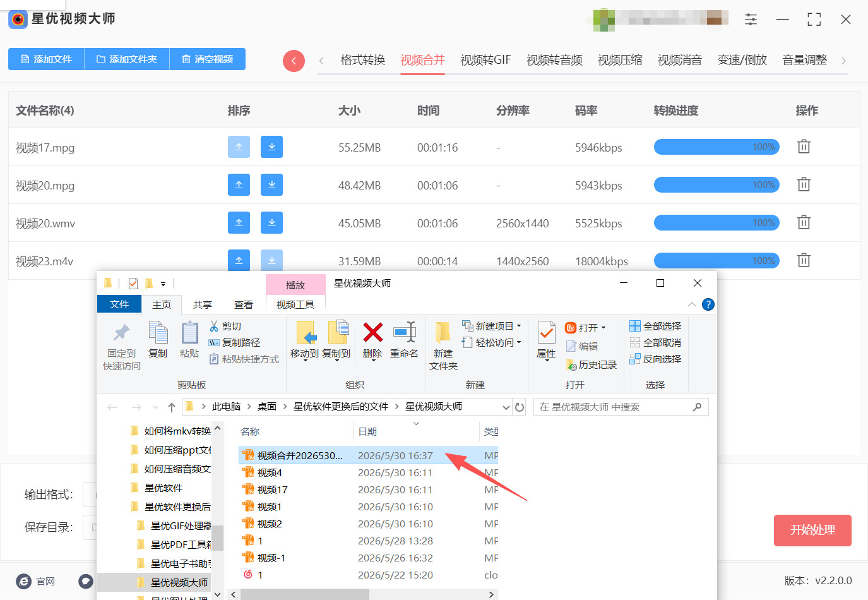Open the 文件 menu in Explorer
The height and width of the screenshot is (600, 868).
[x=119, y=304]
